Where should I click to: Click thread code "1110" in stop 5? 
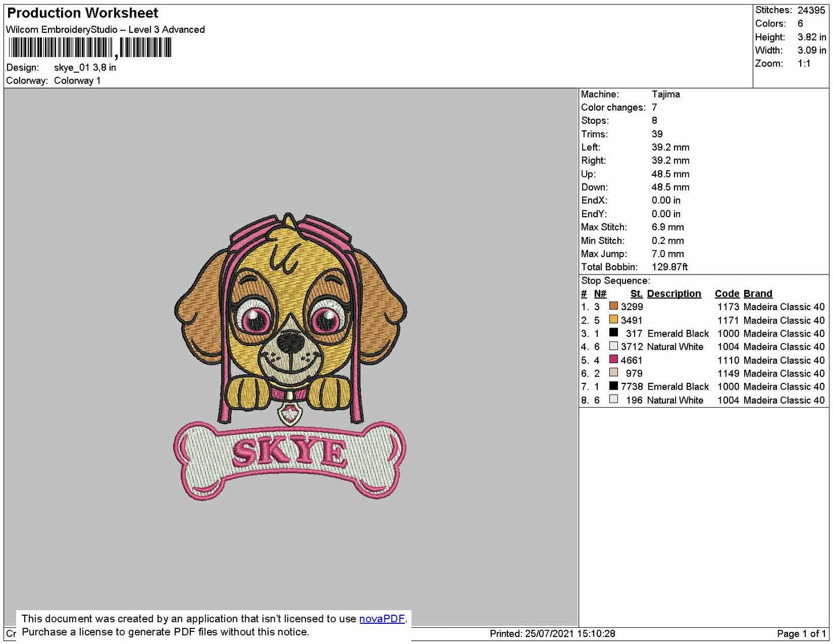click(x=728, y=360)
